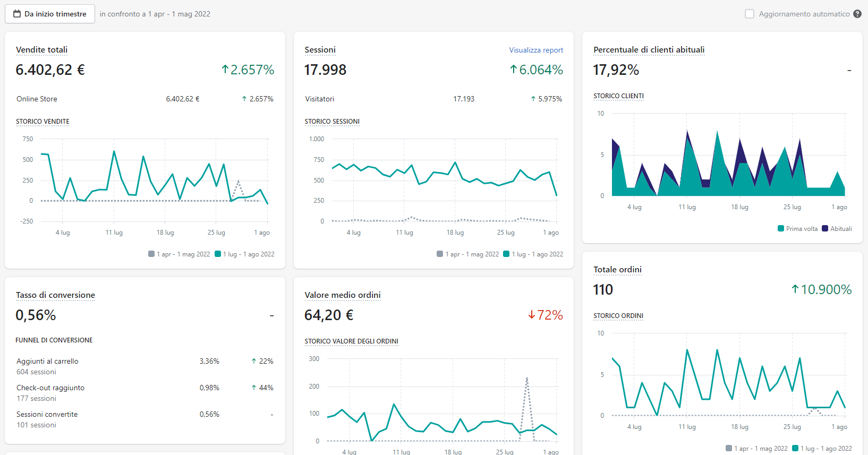Open the Da inizio trimestre date picker
Image resolution: width=868 pixels, height=455 pixels.
click(50, 14)
